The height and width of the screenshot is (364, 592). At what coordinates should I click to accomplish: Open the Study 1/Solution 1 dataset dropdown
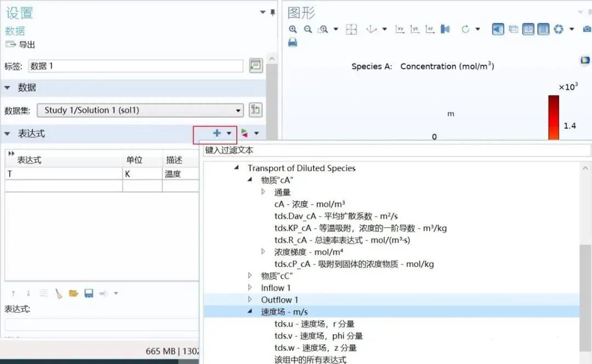[x=237, y=110]
